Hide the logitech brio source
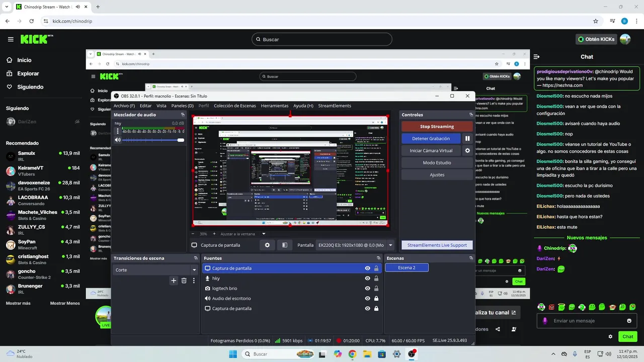 point(368,289)
